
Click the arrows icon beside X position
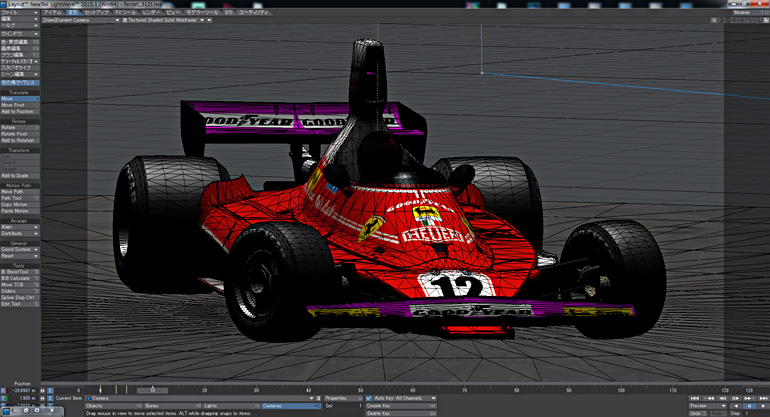(42, 391)
